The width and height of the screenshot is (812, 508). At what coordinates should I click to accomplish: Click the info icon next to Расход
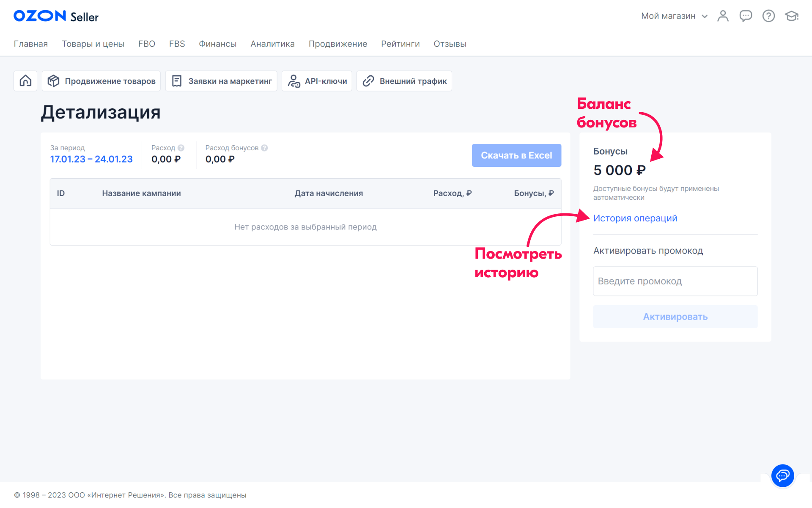(181, 148)
